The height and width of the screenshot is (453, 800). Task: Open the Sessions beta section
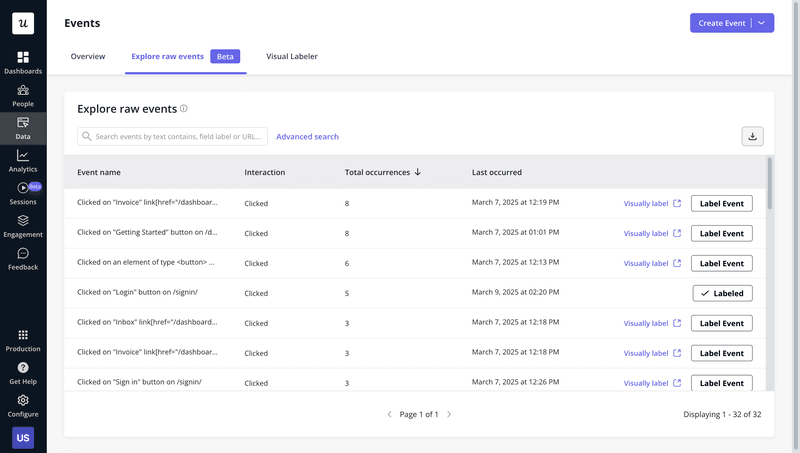pos(23,193)
